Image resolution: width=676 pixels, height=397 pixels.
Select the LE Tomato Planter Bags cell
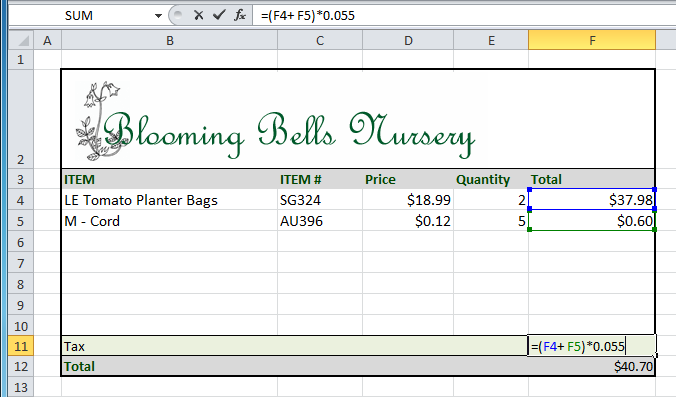(170, 200)
